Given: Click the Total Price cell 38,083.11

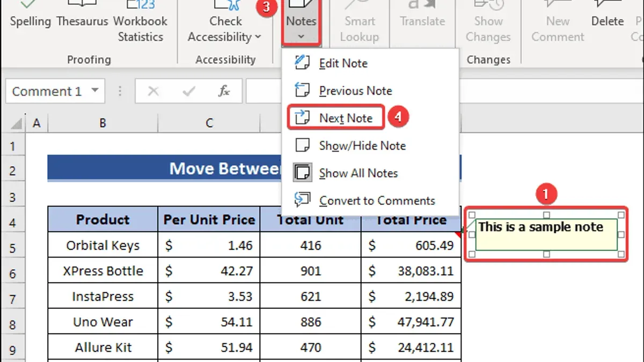Looking at the screenshot, I should point(411,271).
